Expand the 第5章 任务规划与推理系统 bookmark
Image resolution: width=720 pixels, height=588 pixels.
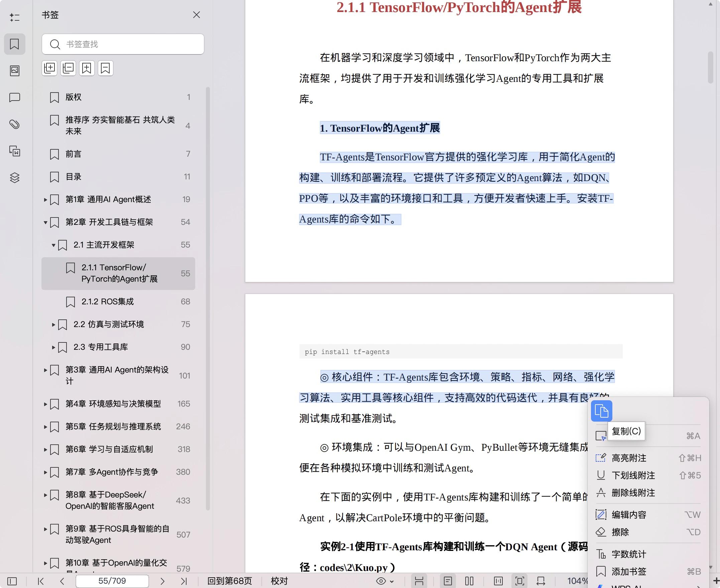[45, 427]
